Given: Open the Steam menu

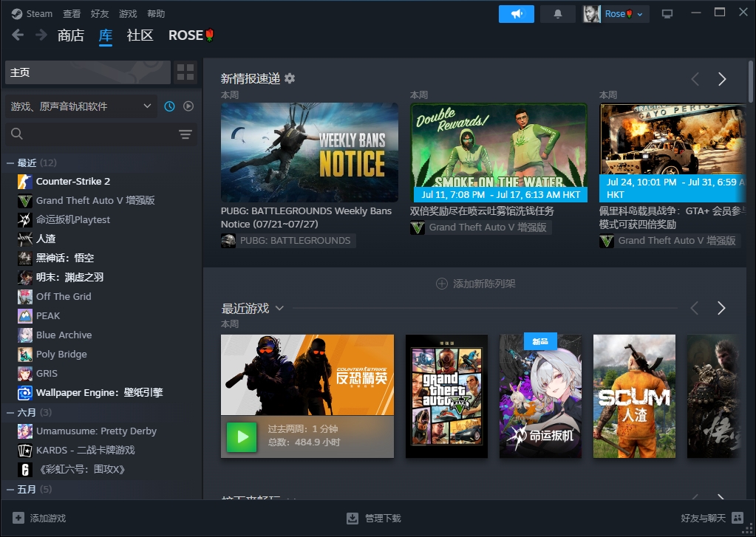Looking at the screenshot, I should 39,14.
